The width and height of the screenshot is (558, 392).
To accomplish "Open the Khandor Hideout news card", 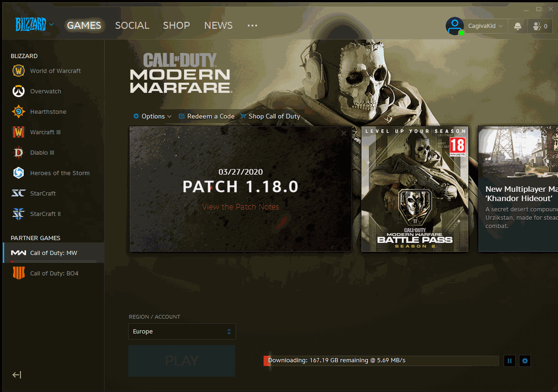I will (518, 189).
